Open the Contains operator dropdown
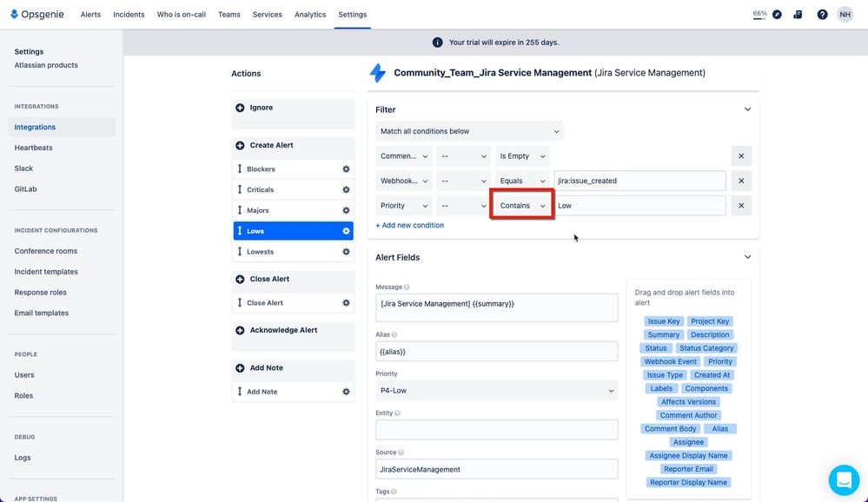Viewport: 868px width, 502px height. pyautogui.click(x=522, y=205)
